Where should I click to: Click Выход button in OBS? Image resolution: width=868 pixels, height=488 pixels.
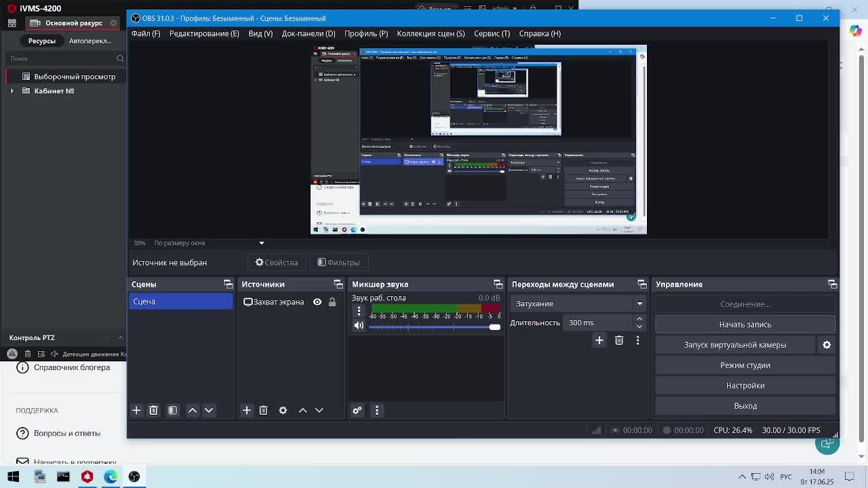coord(745,406)
